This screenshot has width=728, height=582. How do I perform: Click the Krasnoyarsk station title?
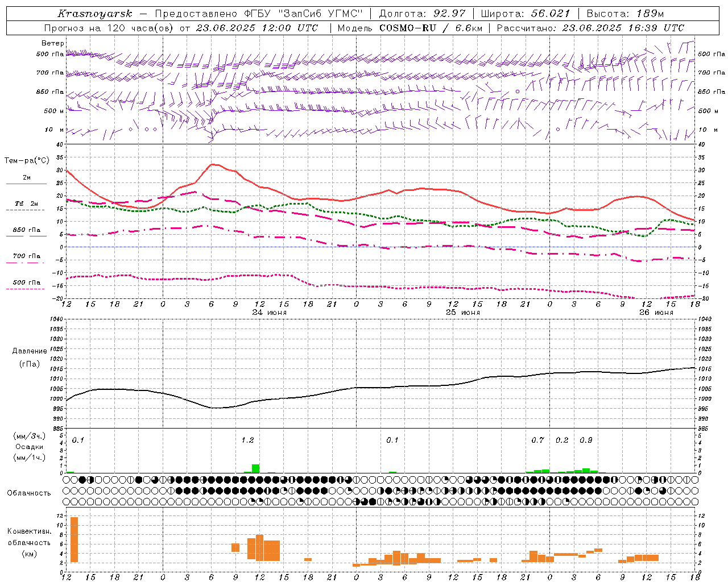pyautogui.click(x=94, y=14)
